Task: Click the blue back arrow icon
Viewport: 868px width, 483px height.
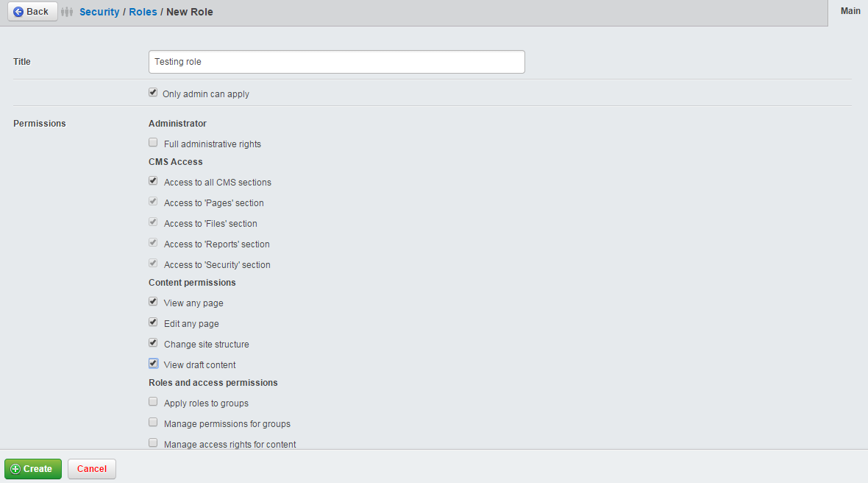Action: (18, 11)
